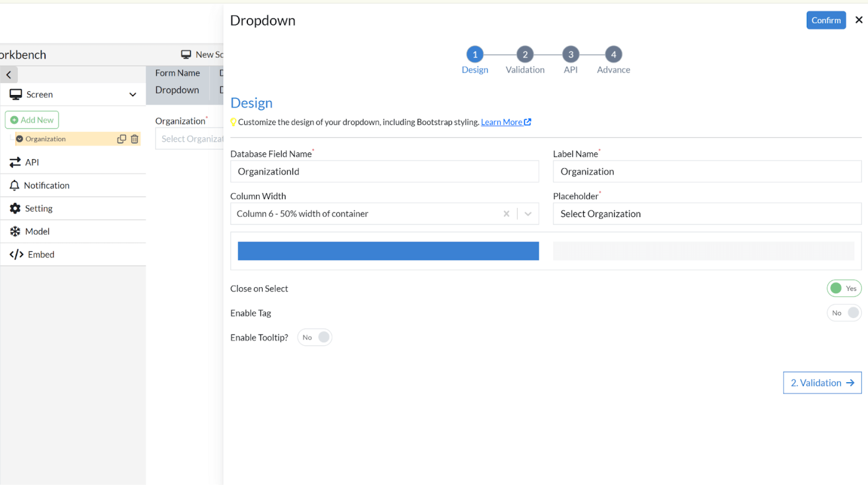The width and height of the screenshot is (868, 485).
Task: Open the Model snowflake section
Action: click(x=37, y=231)
